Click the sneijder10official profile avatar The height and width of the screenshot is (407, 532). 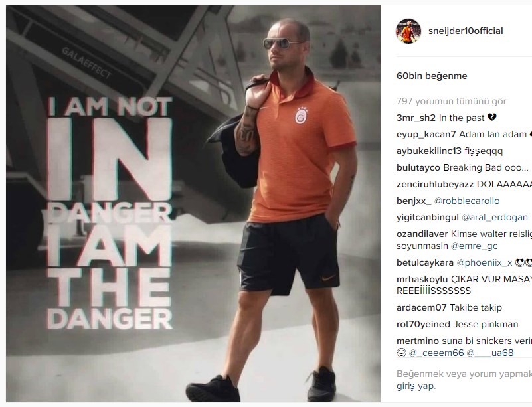(408, 31)
